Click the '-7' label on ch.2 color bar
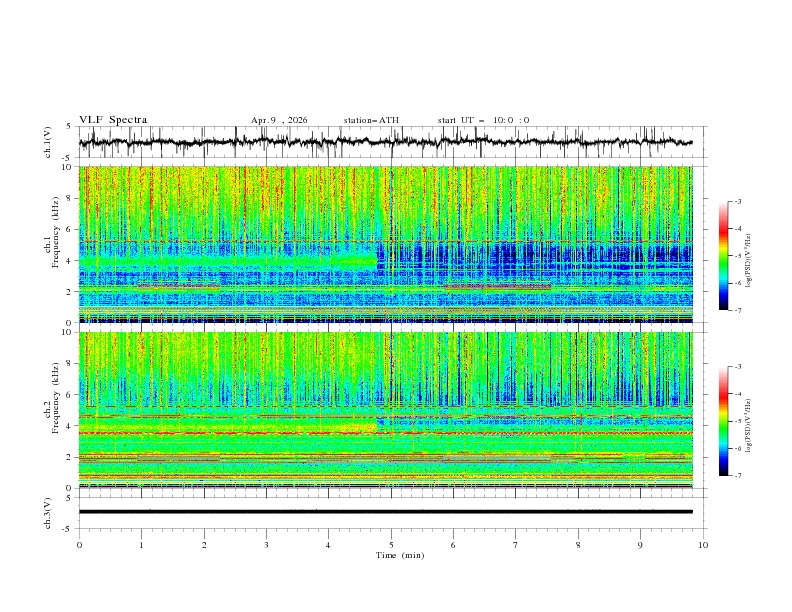 737,476
